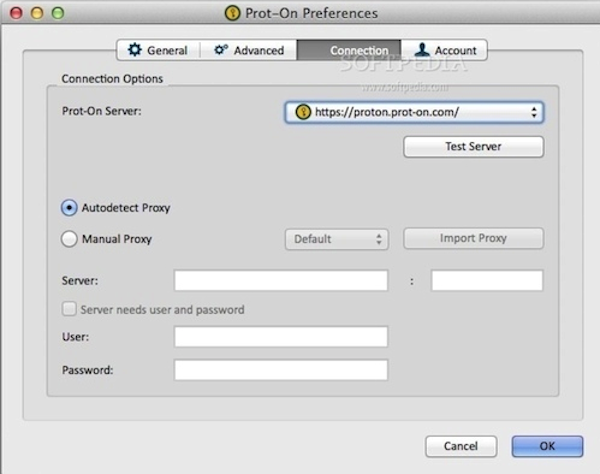
Task: Click the proxy port field after colon
Action: 487,280
